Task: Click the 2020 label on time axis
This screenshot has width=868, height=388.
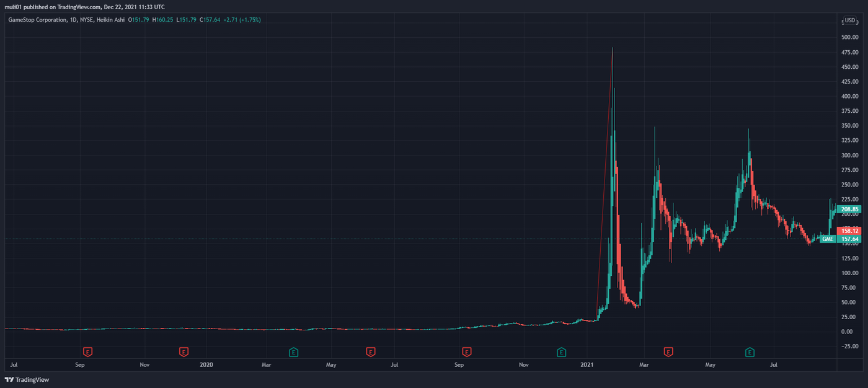Action: [x=206, y=365]
